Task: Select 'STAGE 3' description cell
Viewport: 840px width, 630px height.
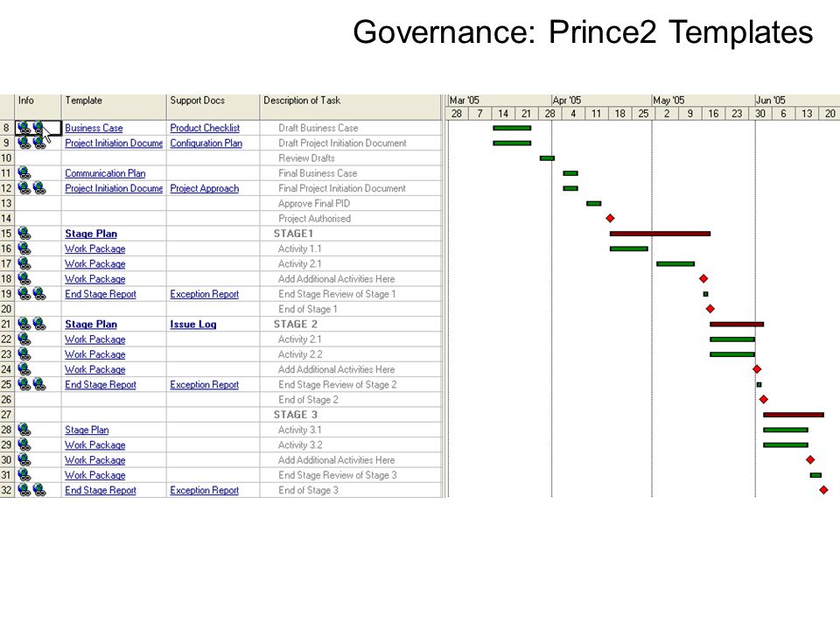Action: tap(351, 415)
